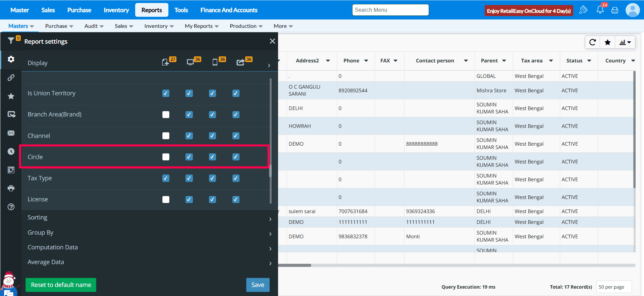
Task: Open the notifications bell icon
Action: 600,10
